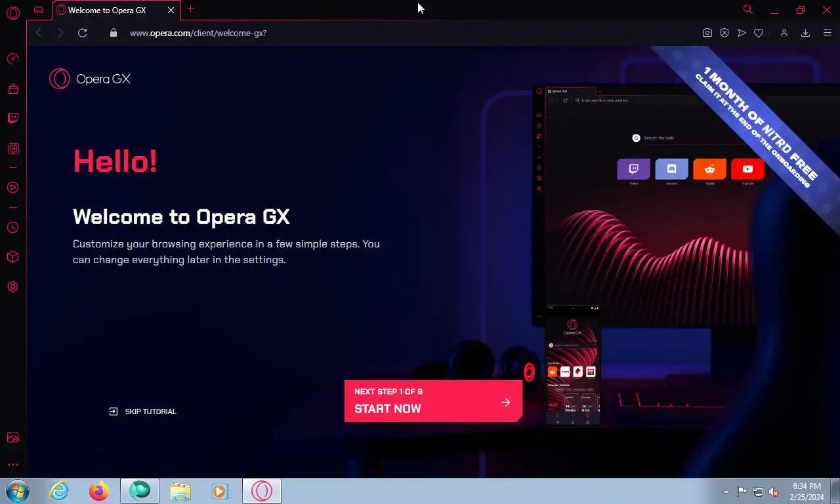Open Action Center flag icon

pyautogui.click(x=742, y=492)
